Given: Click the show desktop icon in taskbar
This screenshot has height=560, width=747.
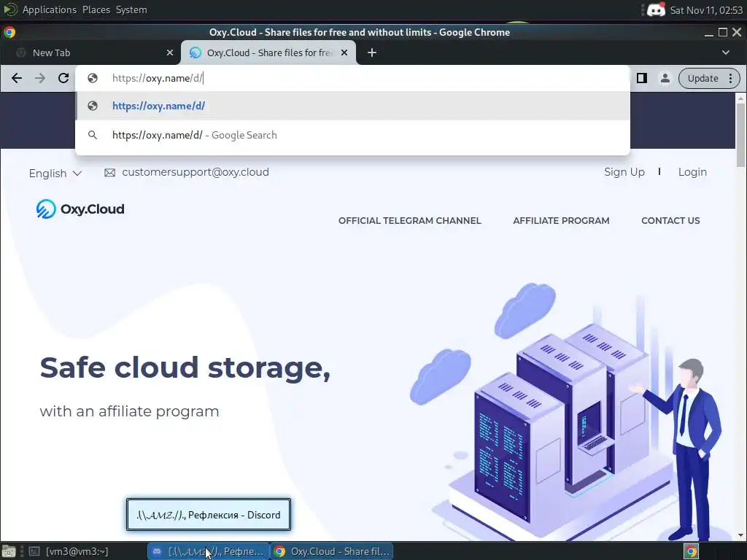Looking at the screenshot, I should [9, 551].
